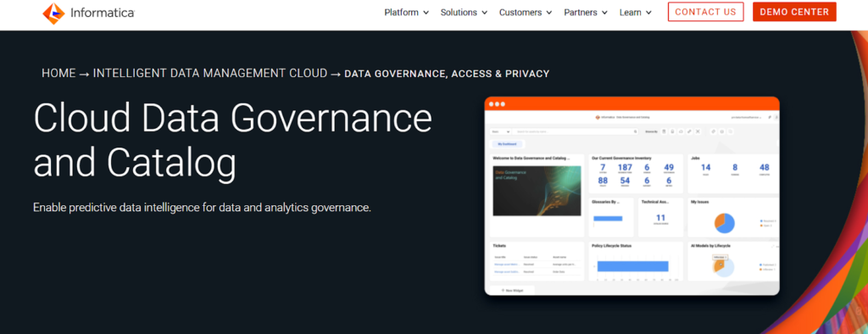Click the My Issues pie chart
Image resolution: width=868 pixels, height=334 pixels.
[725, 223]
